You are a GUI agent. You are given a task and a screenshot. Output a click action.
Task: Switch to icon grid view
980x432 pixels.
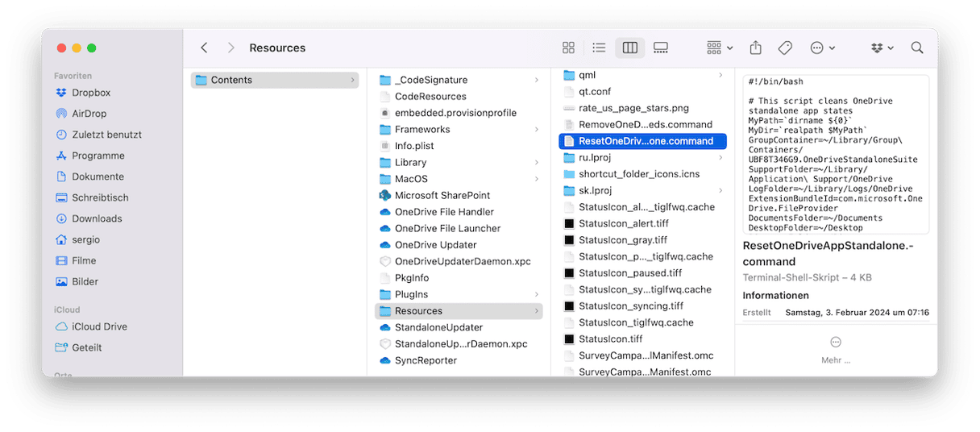568,48
